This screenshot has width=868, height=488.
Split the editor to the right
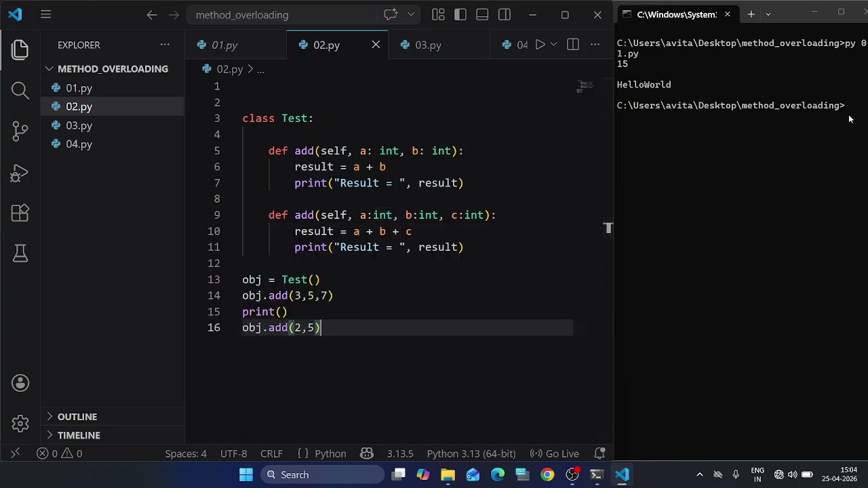pyautogui.click(x=573, y=45)
